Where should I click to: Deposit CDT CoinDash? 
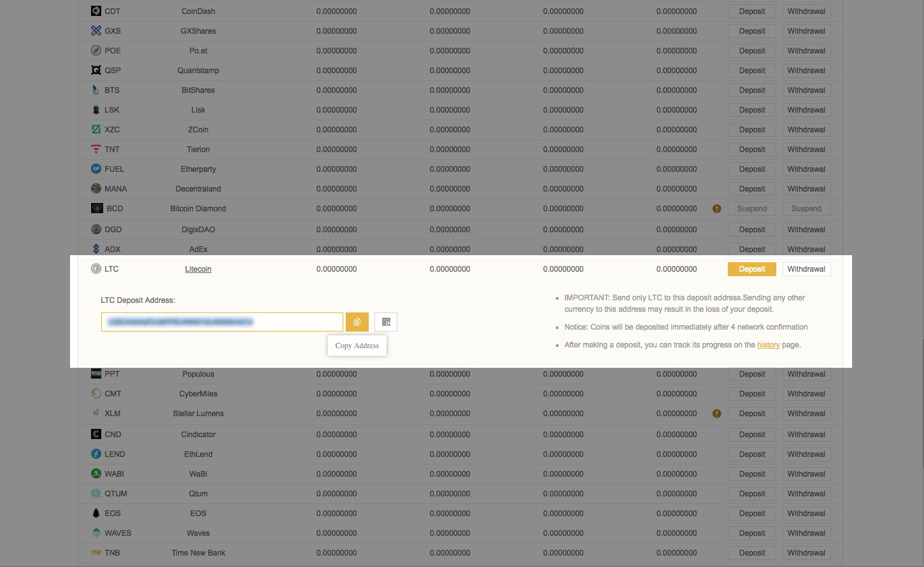coord(752,11)
